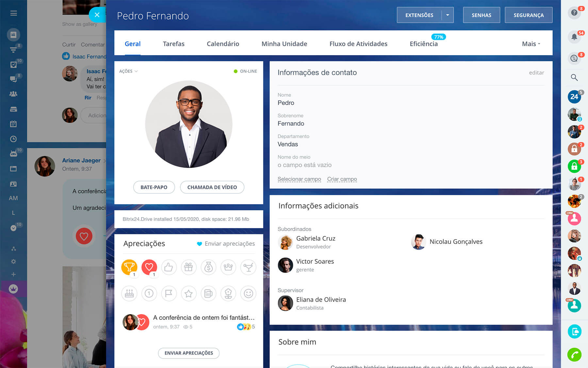Open the help question mark icon
Screen dimensions: 588x368
click(574, 13)
